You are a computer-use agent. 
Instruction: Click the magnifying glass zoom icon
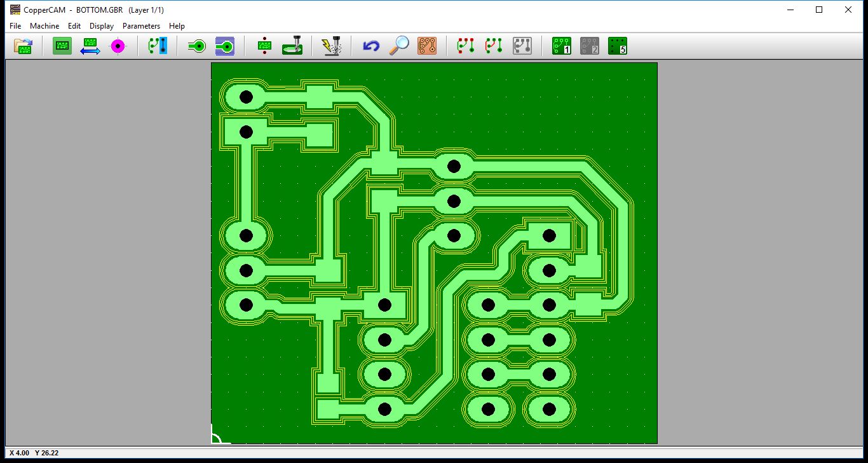[399, 46]
